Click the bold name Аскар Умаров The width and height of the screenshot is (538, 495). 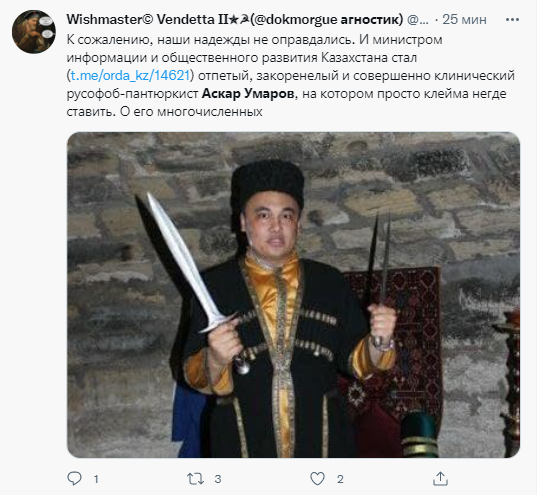(x=248, y=93)
